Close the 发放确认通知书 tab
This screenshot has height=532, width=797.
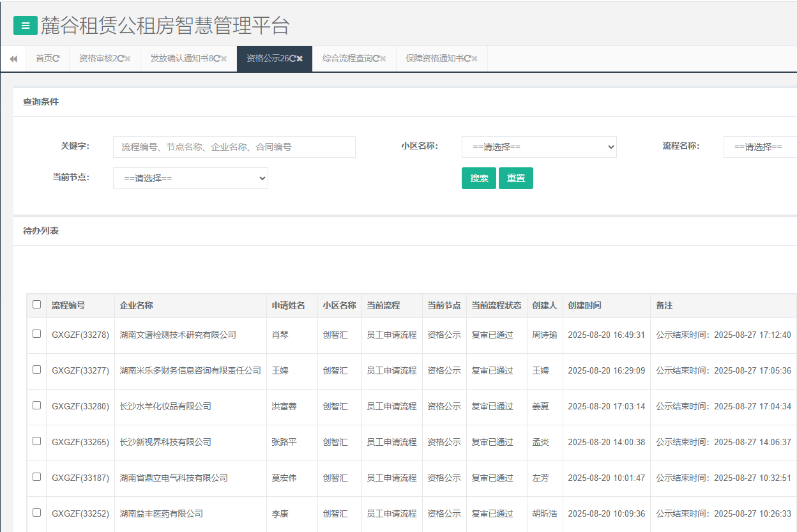tap(224, 59)
